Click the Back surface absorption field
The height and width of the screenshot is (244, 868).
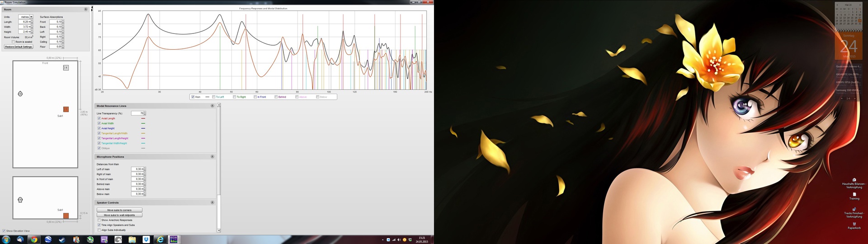click(x=55, y=27)
